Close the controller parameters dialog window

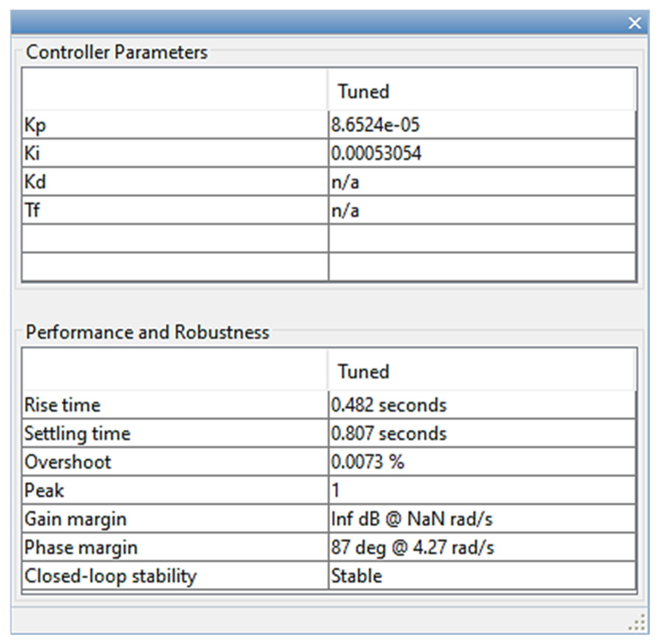tap(635, 23)
